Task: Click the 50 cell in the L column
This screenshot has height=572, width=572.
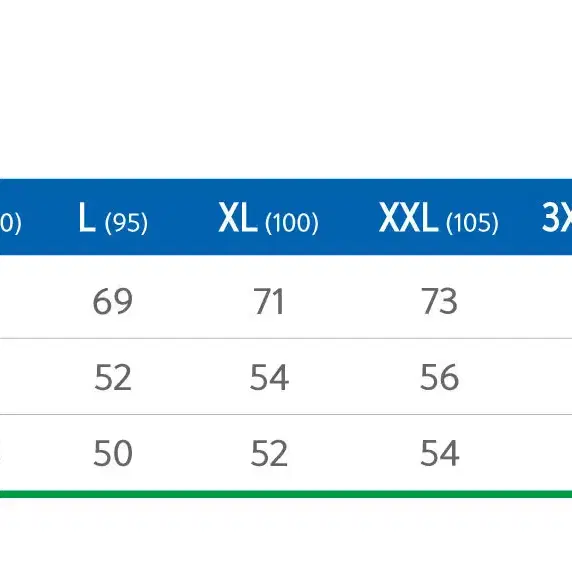Action: (113, 453)
